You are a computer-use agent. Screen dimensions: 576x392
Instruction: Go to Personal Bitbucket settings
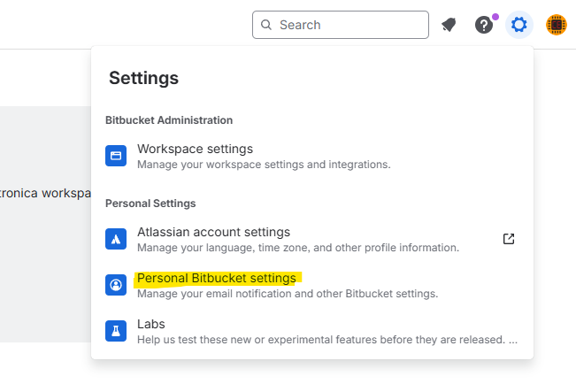pyautogui.click(x=217, y=278)
